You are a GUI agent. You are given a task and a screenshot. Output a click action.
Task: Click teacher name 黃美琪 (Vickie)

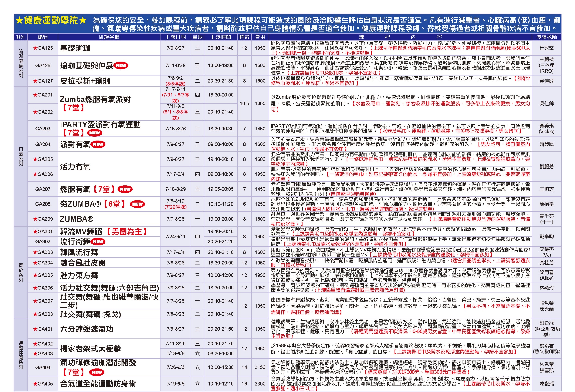[x=546, y=129]
